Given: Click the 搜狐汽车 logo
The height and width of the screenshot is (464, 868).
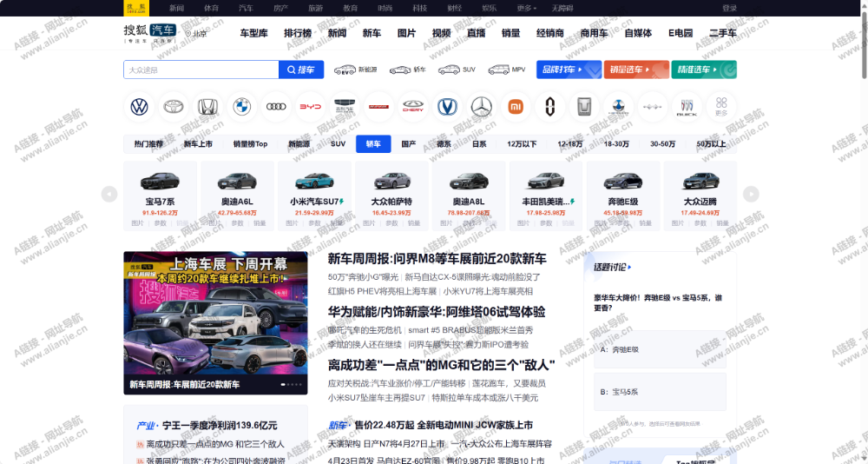Looking at the screenshot, I should click(x=150, y=33).
